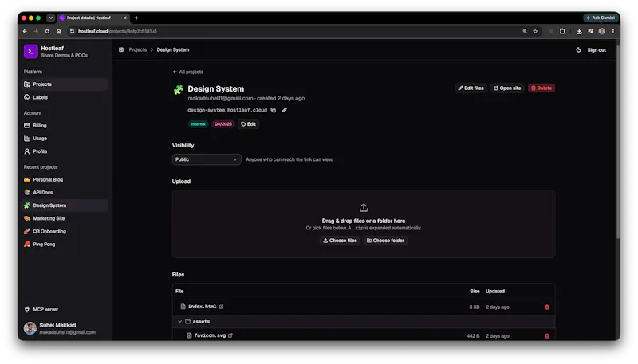Open Profile in sidebar

[65, 151]
